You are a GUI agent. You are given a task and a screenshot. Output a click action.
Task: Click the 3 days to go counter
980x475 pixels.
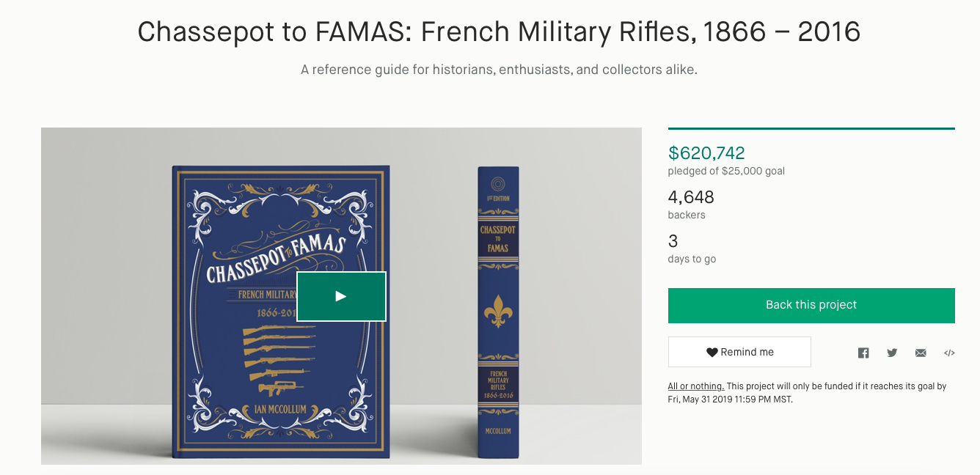click(x=673, y=241)
